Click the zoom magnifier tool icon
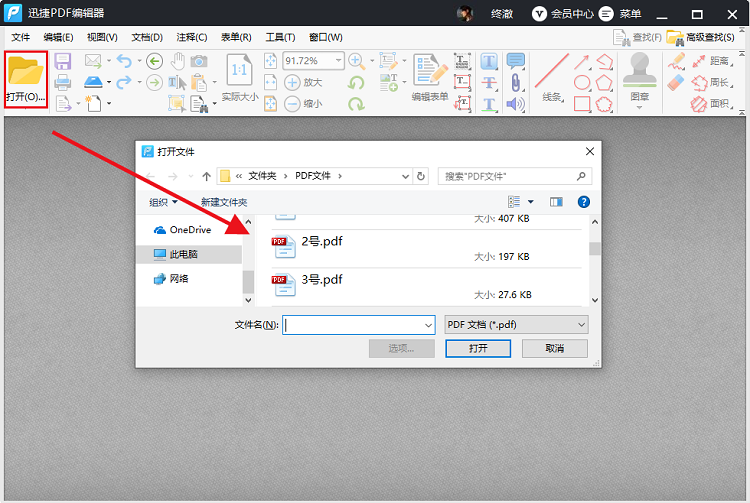The height and width of the screenshot is (503, 750). pyautogui.click(x=356, y=61)
